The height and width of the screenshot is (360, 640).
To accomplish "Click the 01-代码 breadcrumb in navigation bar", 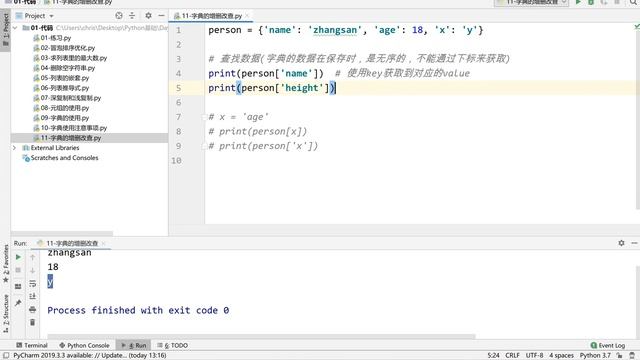I will pyautogui.click(x=21, y=2).
